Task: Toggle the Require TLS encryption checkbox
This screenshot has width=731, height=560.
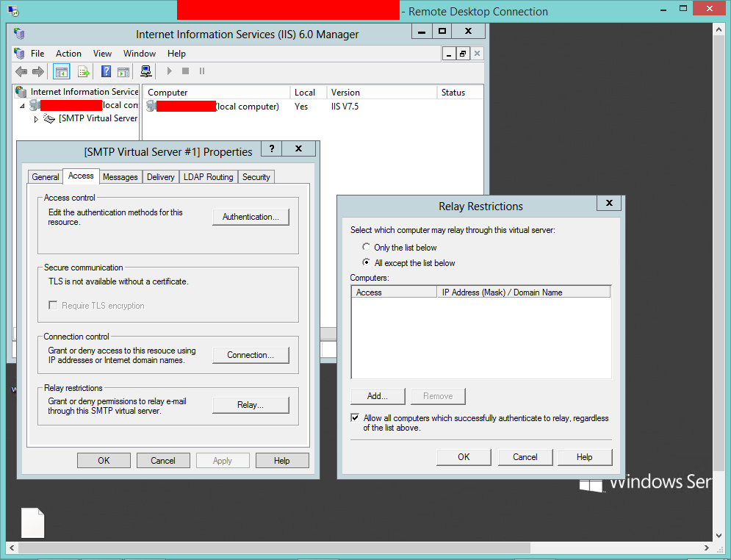Action: (53, 306)
